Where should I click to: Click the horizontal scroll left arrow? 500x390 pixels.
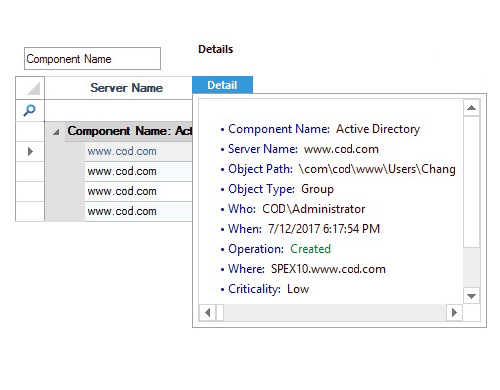[x=208, y=313]
